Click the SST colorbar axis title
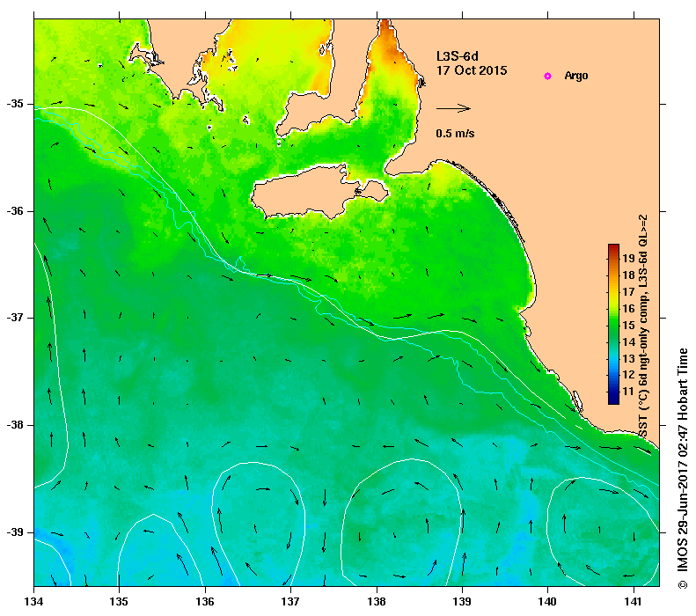This screenshot has width=696, height=616. tap(643, 326)
